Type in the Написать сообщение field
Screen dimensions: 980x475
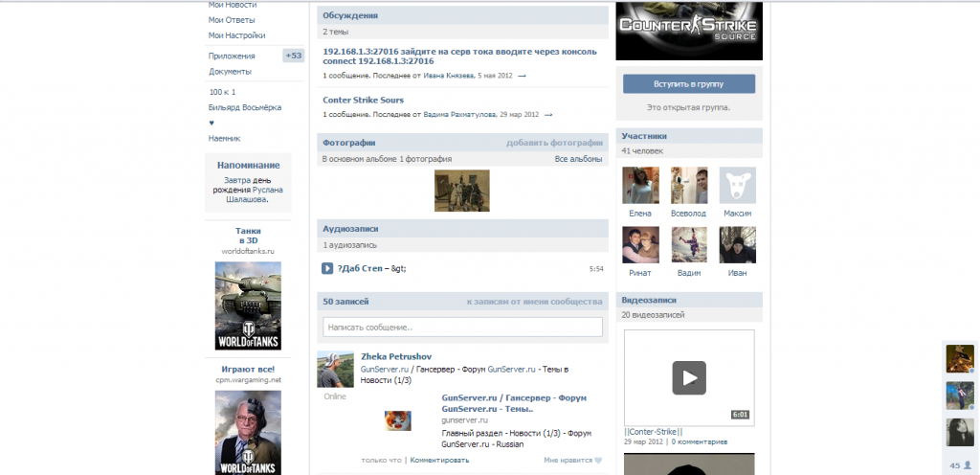coord(462,328)
